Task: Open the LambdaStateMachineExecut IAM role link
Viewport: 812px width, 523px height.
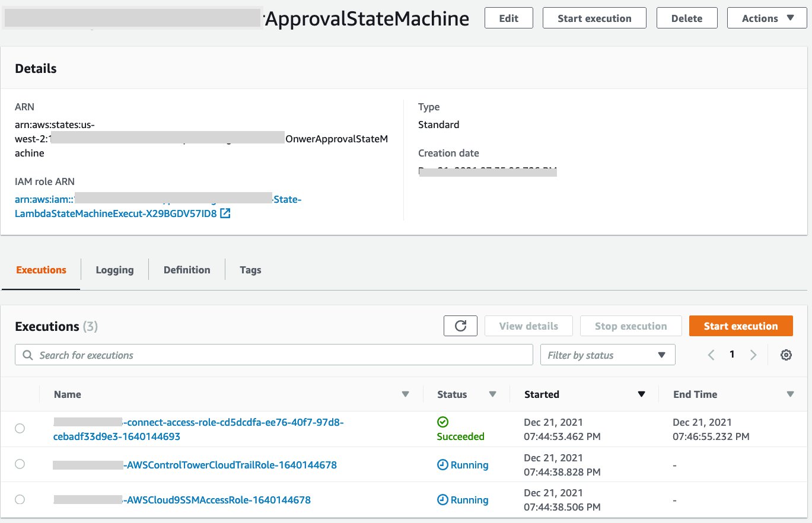Action: [x=158, y=206]
